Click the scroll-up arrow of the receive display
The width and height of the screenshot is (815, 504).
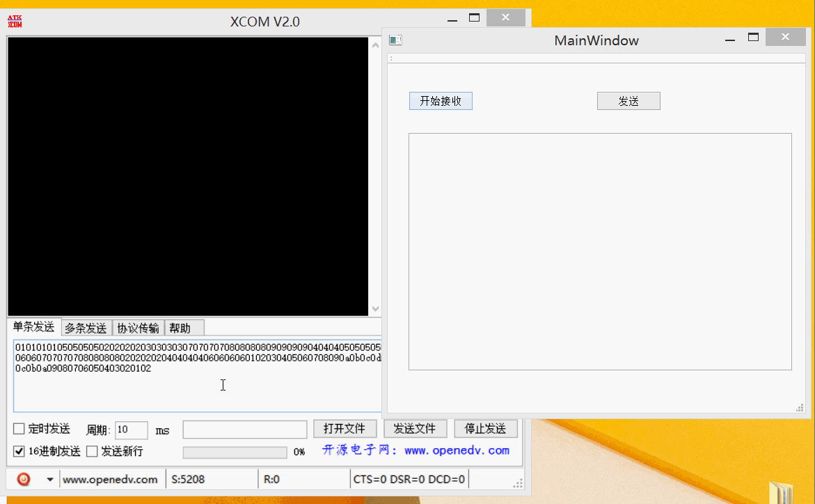pyautogui.click(x=375, y=43)
